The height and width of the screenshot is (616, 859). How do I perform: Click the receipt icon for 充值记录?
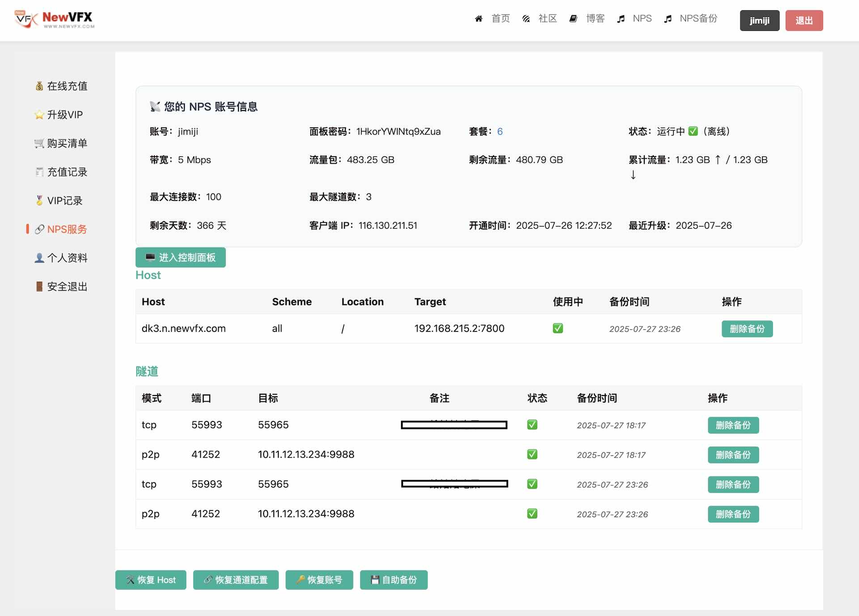[39, 172]
